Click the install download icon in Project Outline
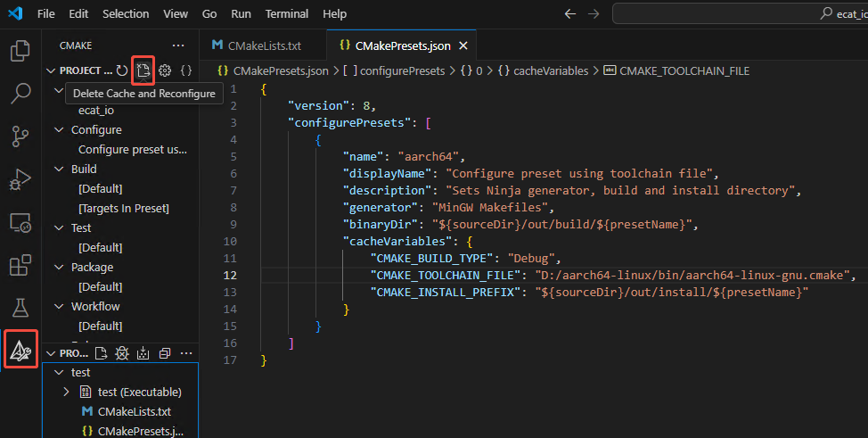This screenshot has width=868, height=438. (143, 353)
